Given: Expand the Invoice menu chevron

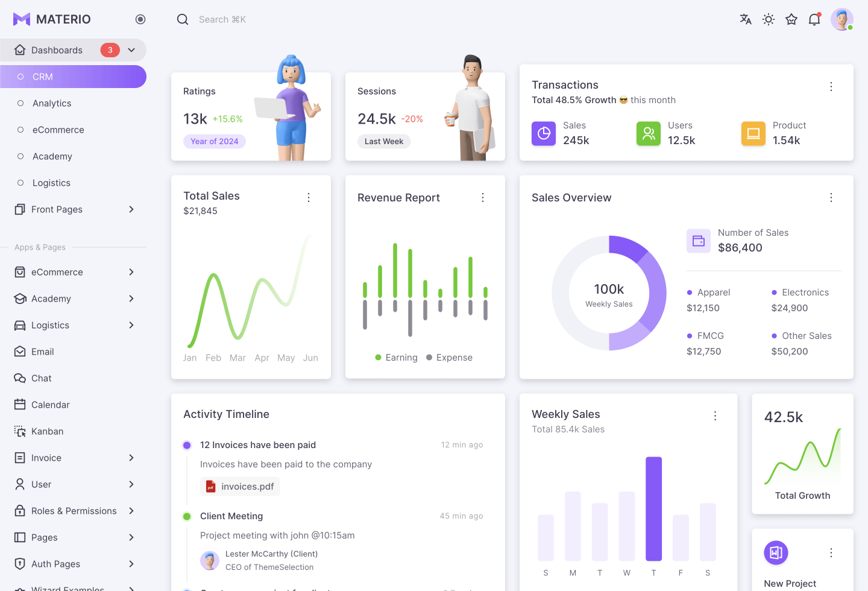Looking at the screenshot, I should click(131, 458).
